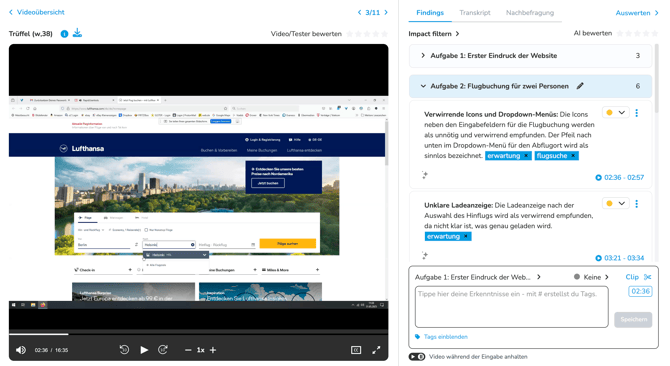Open Keine impact selector
Viewport: 670px width, 366px height.
coord(591,277)
